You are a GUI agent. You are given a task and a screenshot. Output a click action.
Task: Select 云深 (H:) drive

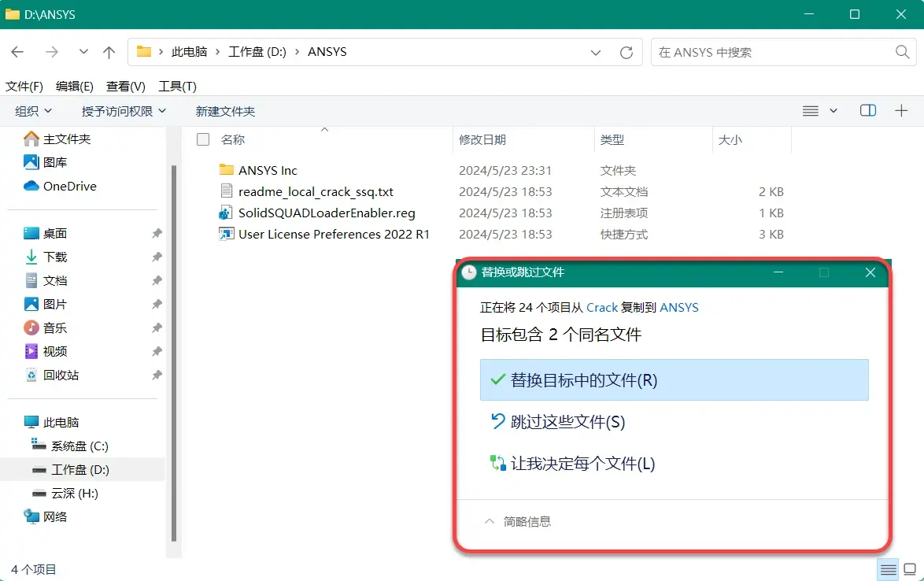pyautogui.click(x=65, y=493)
